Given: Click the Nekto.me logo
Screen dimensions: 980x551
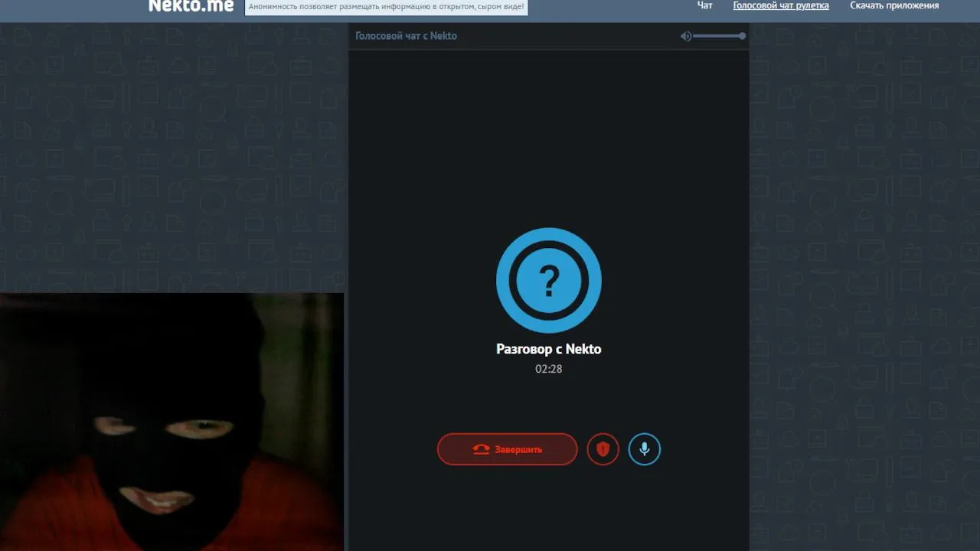Looking at the screenshot, I should click(x=191, y=6).
